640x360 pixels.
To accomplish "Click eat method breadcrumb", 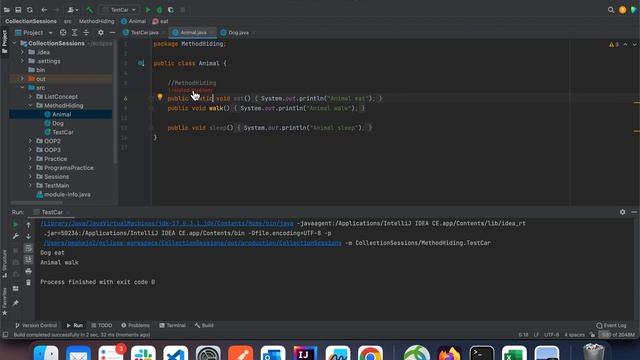I will (x=160, y=21).
